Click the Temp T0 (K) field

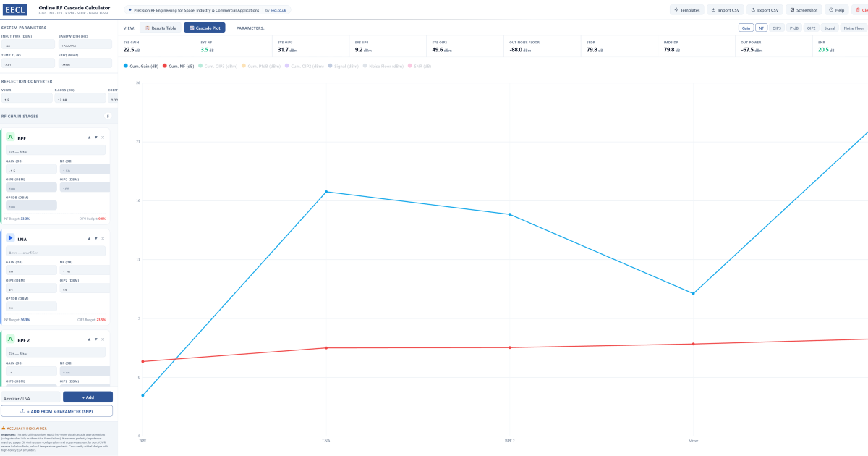pos(28,64)
